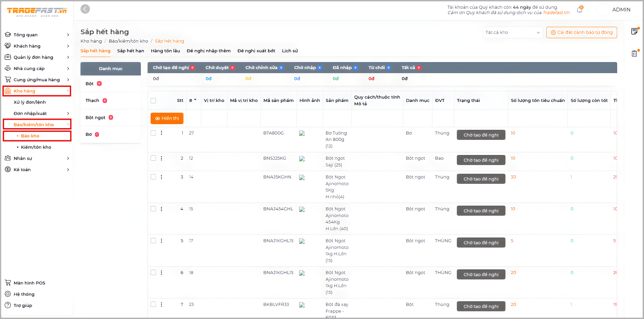Screen dimensions: 644x319
Task: Open the checklist icon on right sidebar
Action: point(634,53)
